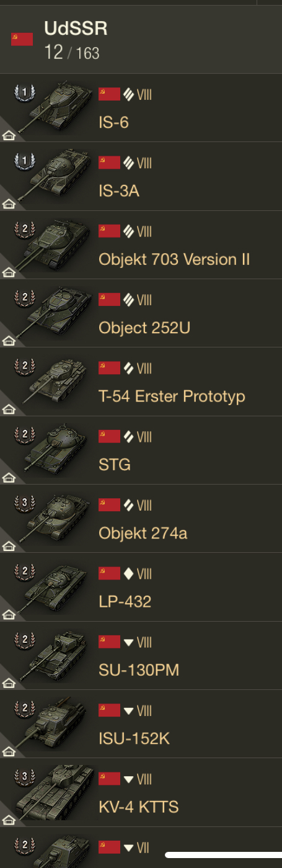Screen dimensions: 282x868
Task: Click the 12 / 163 vehicle counter
Action: tap(71, 53)
